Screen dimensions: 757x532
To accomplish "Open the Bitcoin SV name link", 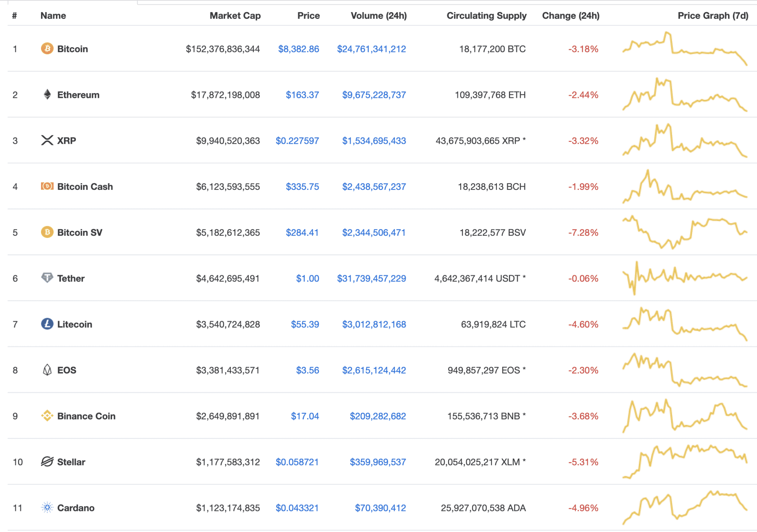I will pos(80,232).
